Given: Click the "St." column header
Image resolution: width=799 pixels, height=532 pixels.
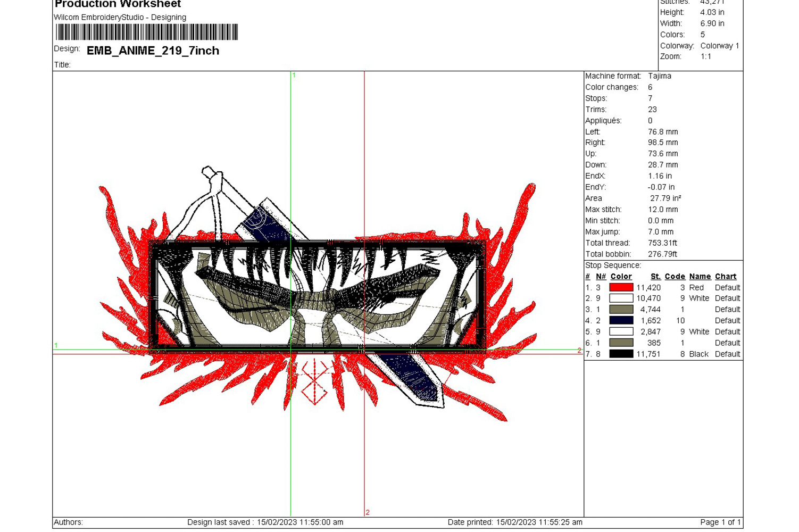Looking at the screenshot, I should (655, 277).
